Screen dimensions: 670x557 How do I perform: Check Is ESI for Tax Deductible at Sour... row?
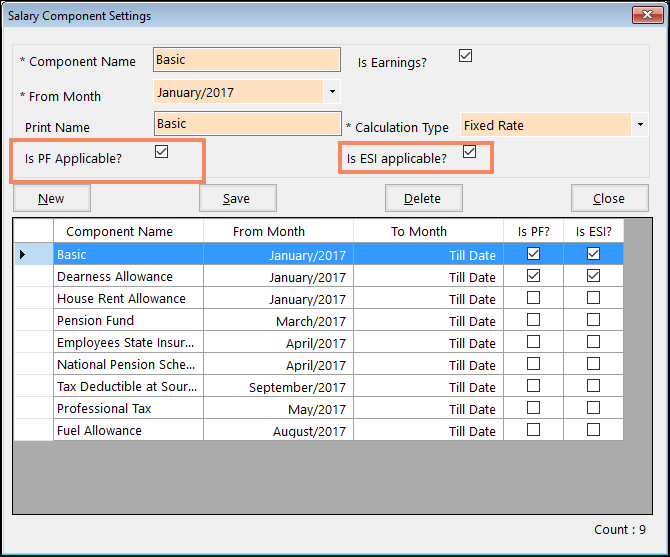click(x=593, y=386)
